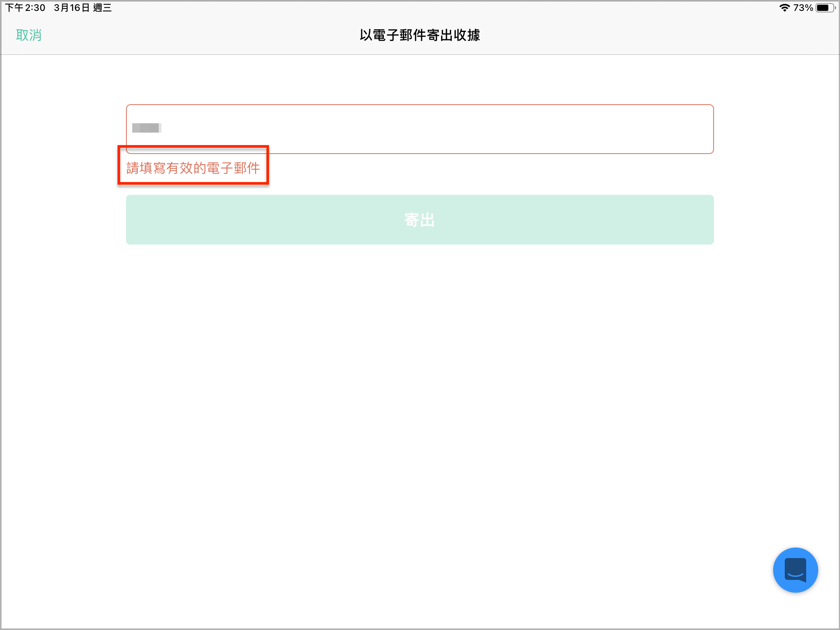The image size is (840, 630).
Task: Tap the battery indicator icon
Action: pos(825,8)
